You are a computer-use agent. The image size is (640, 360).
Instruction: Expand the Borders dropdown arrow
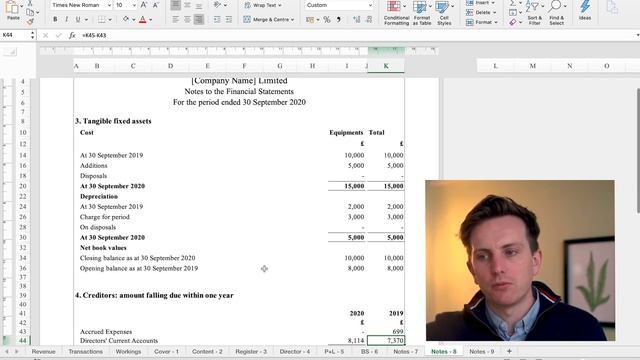click(x=110, y=20)
